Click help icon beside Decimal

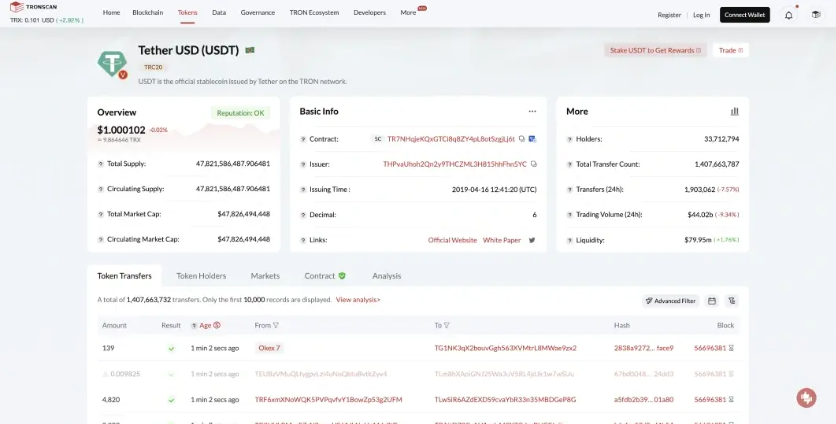[x=303, y=215]
